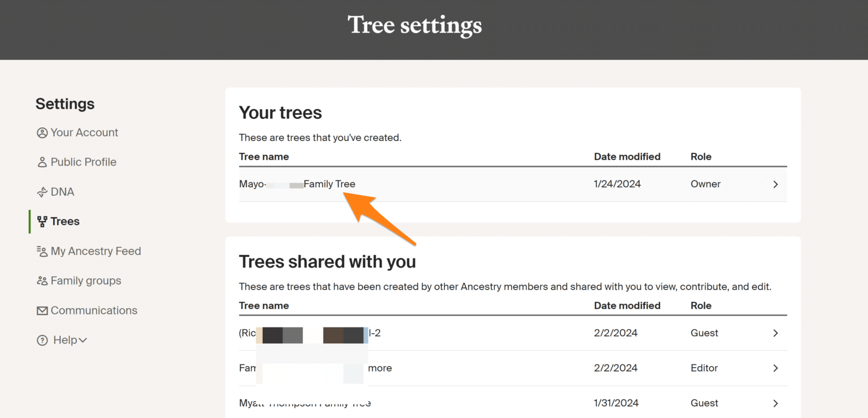Open the DNA helix icon
Screen dimensions: 868x418
[42, 192]
